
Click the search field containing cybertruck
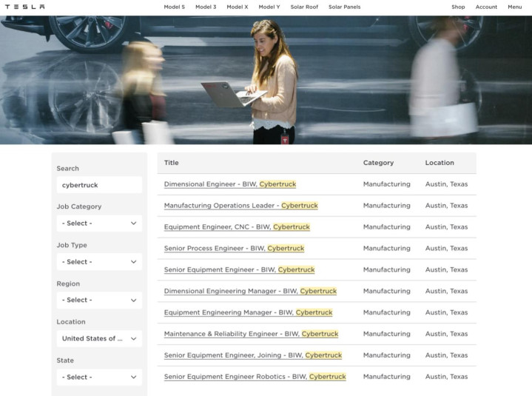pos(99,185)
